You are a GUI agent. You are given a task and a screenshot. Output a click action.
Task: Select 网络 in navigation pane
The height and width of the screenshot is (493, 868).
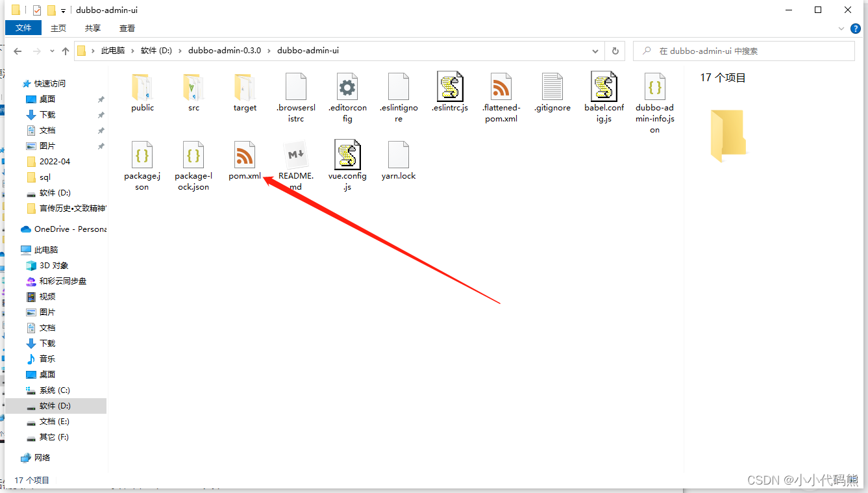pyautogui.click(x=42, y=457)
